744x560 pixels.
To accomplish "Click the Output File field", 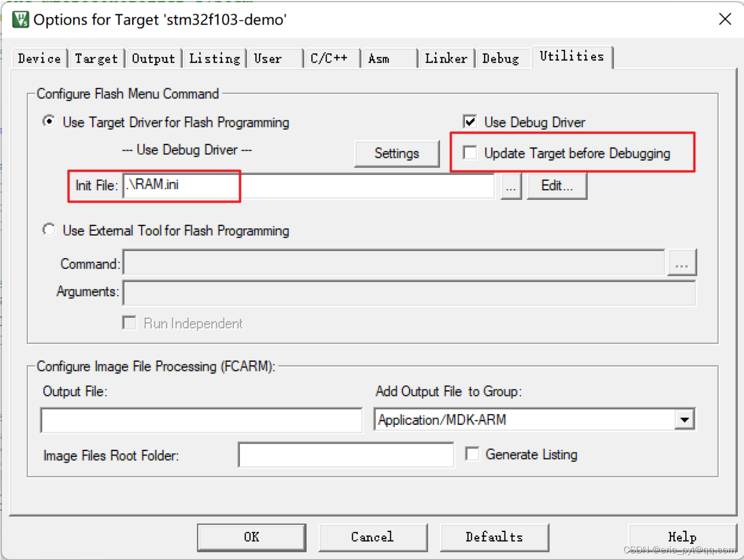I will pos(201,420).
